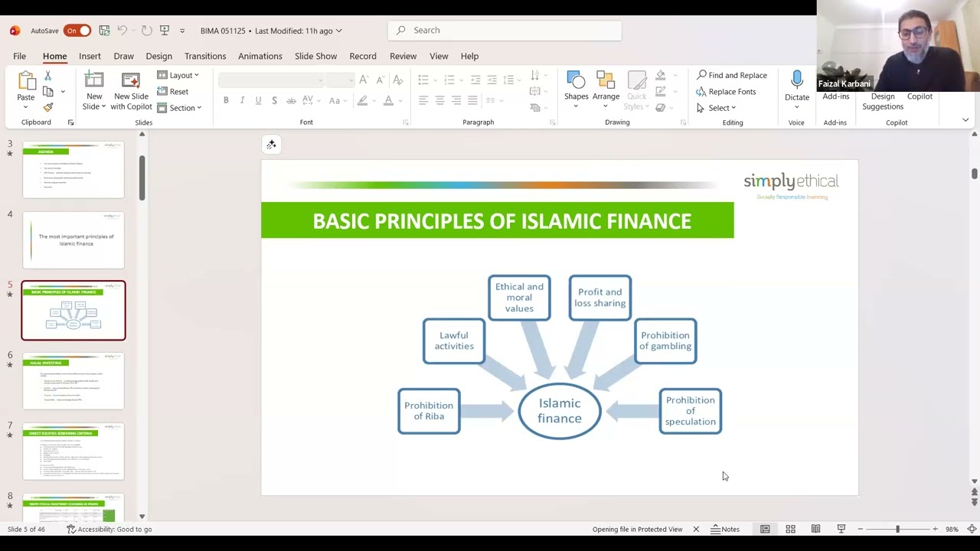Click the Save icon in quick access toolbar
The image size is (980, 551).
104,31
